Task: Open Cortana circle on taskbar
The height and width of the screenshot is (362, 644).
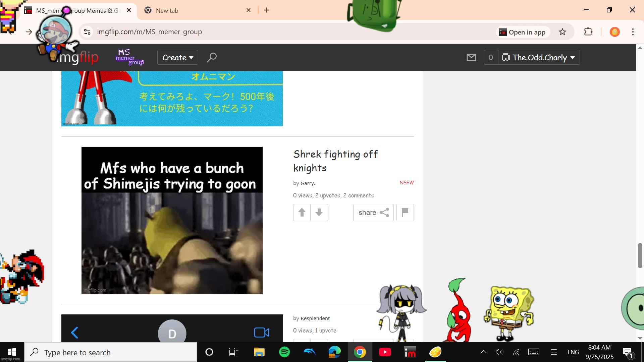Action: [x=209, y=352]
